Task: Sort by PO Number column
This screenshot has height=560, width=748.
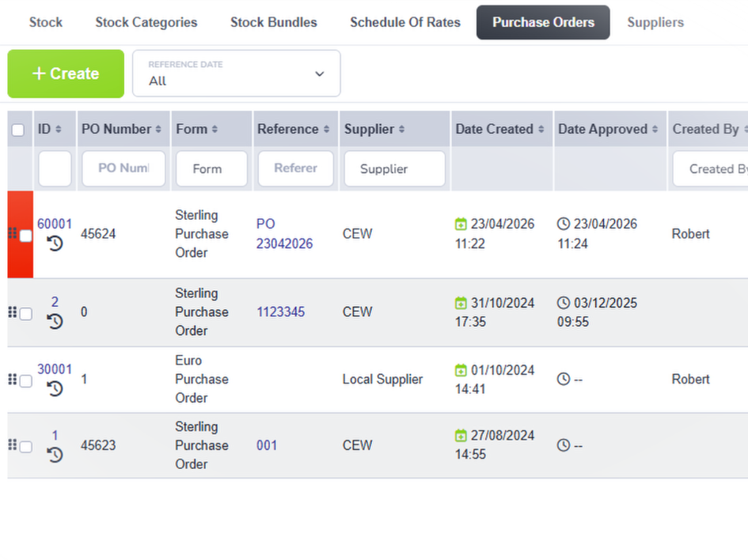Action: click(x=158, y=129)
